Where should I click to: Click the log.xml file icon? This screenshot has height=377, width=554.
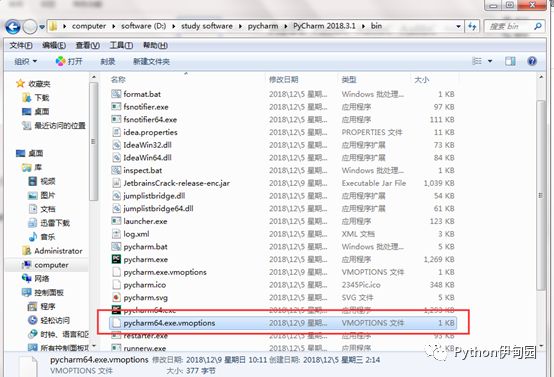point(116,234)
